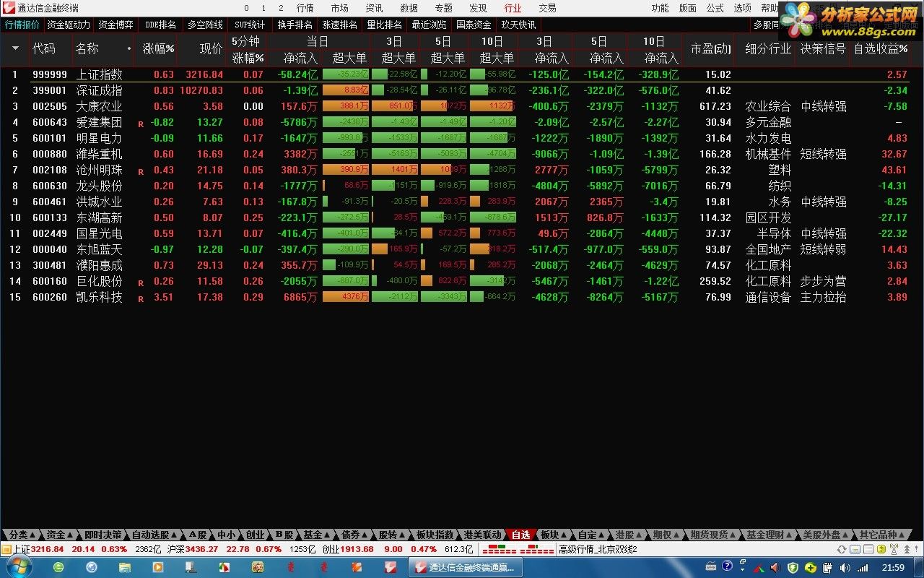The width and height of the screenshot is (924, 578).
Task: Click the tray keyboard input icon
Action: pyautogui.click(x=711, y=566)
